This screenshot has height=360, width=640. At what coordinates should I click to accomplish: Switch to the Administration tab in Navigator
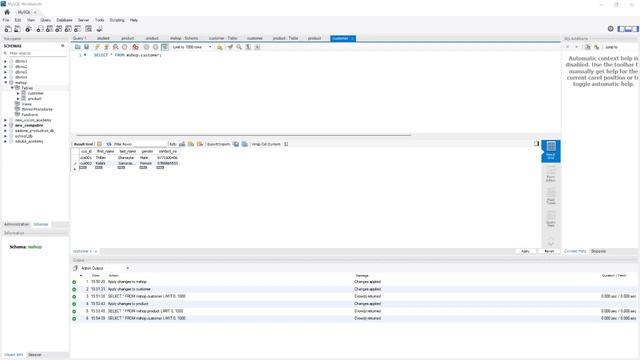[x=17, y=224]
